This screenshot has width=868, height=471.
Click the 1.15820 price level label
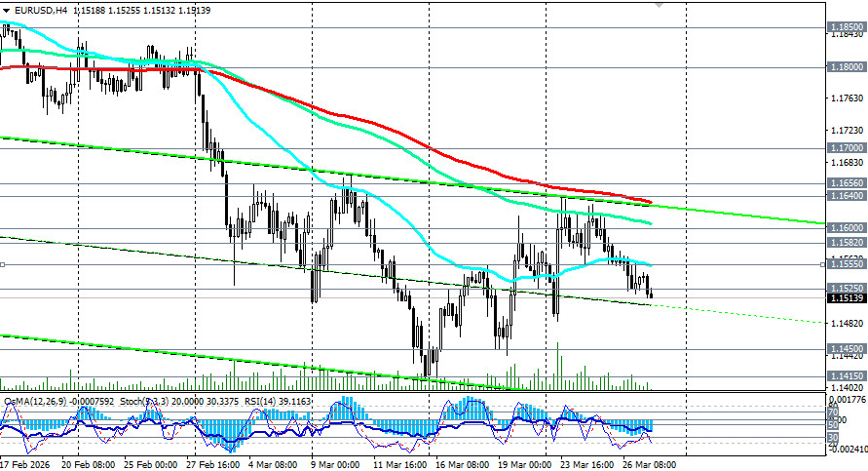point(845,243)
